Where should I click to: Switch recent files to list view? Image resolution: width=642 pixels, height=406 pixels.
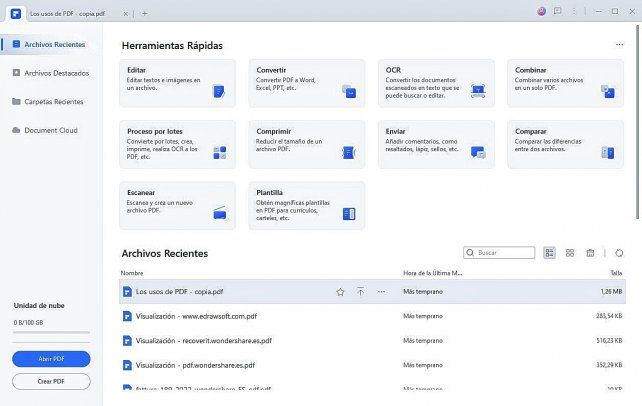[x=550, y=253]
